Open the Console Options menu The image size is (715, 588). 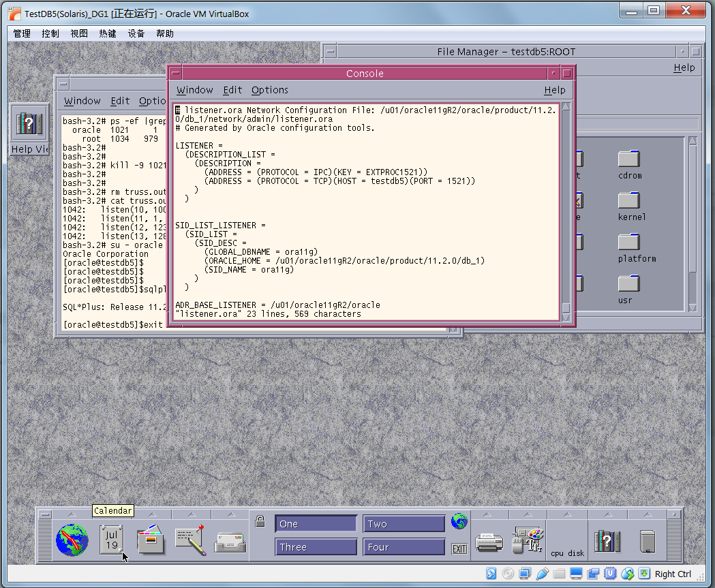click(x=269, y=90)
